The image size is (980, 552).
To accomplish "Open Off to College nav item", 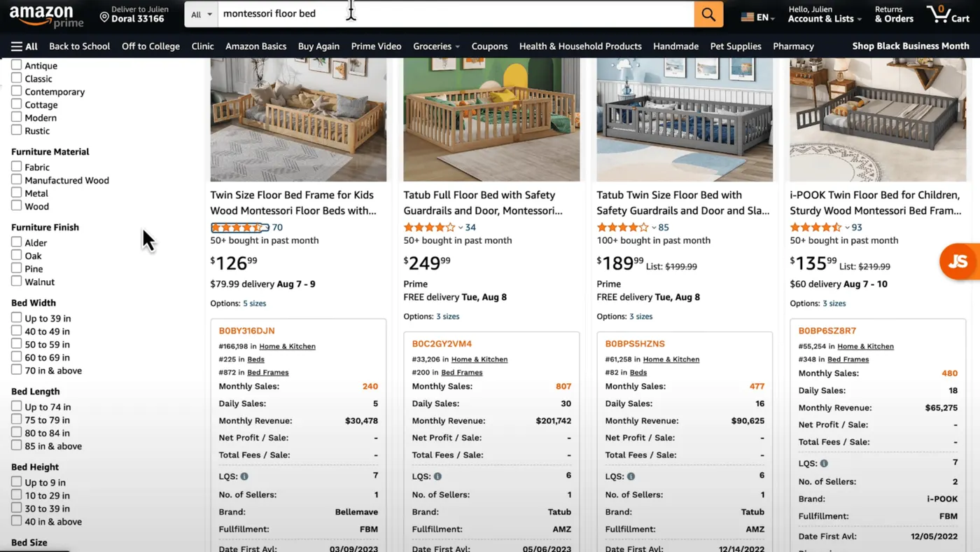I will [150, 46].
